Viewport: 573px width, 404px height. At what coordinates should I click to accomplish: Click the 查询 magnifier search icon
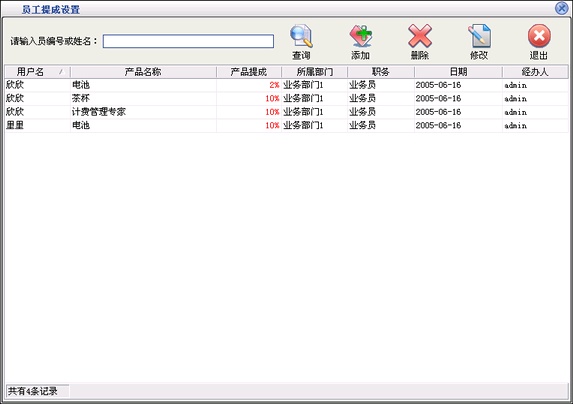coord(301,36)
